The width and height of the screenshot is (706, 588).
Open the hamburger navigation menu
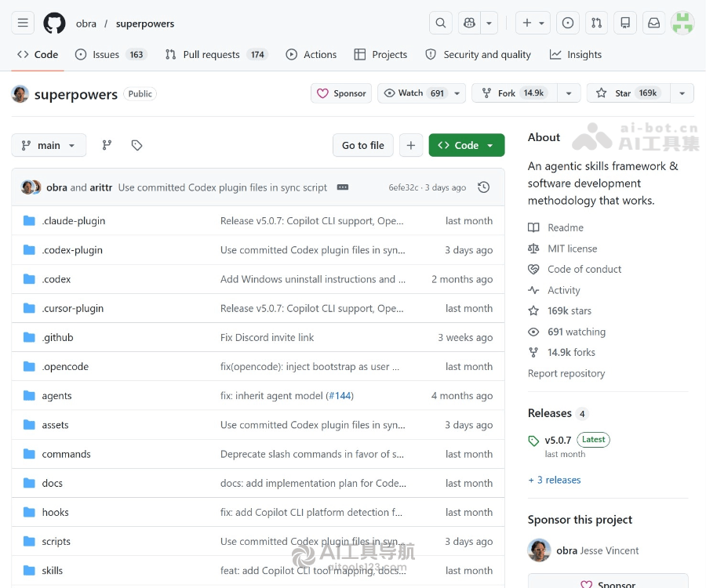(23, 23)
